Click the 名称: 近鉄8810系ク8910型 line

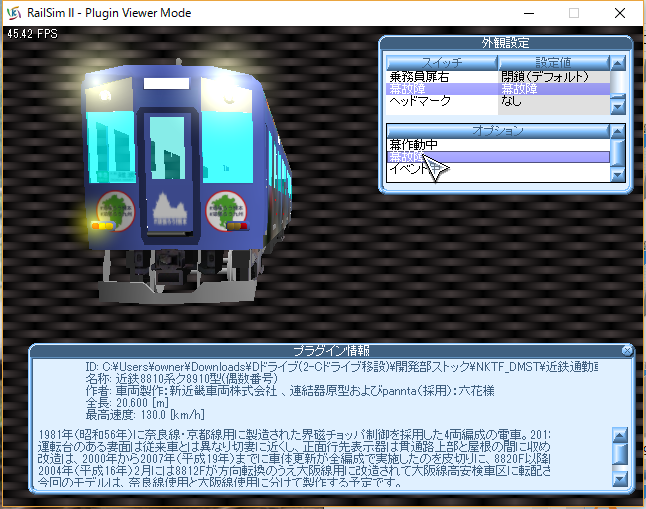[x=182, y=378]
